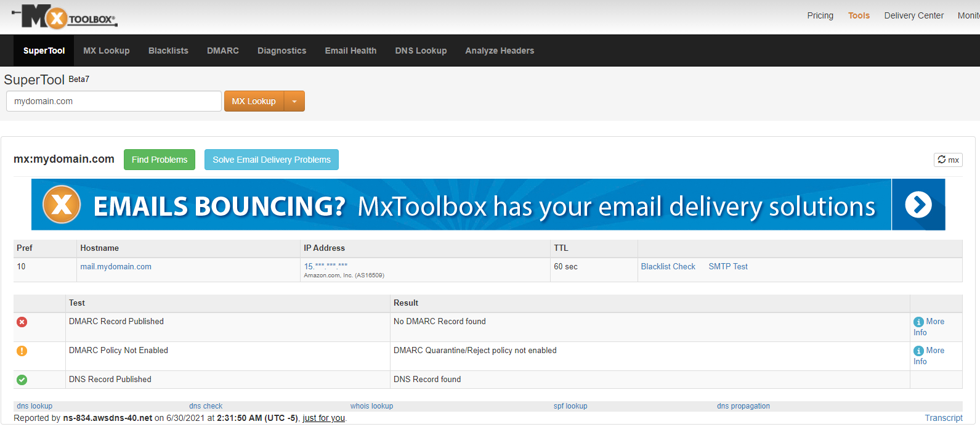Viewport: 980px width, 432px height.
Task: Click the masked IP address link
Action: coord(325,266)
